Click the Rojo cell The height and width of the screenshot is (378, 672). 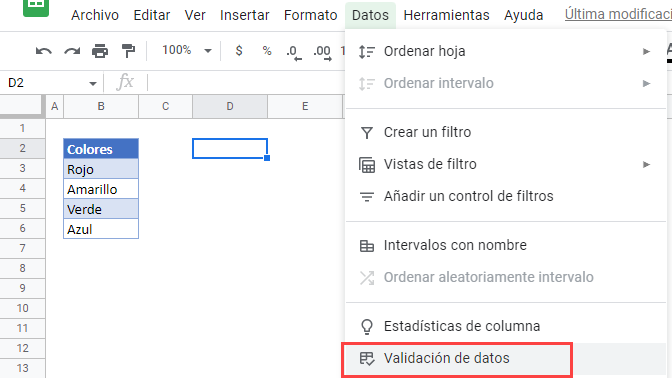coord(101,169)
